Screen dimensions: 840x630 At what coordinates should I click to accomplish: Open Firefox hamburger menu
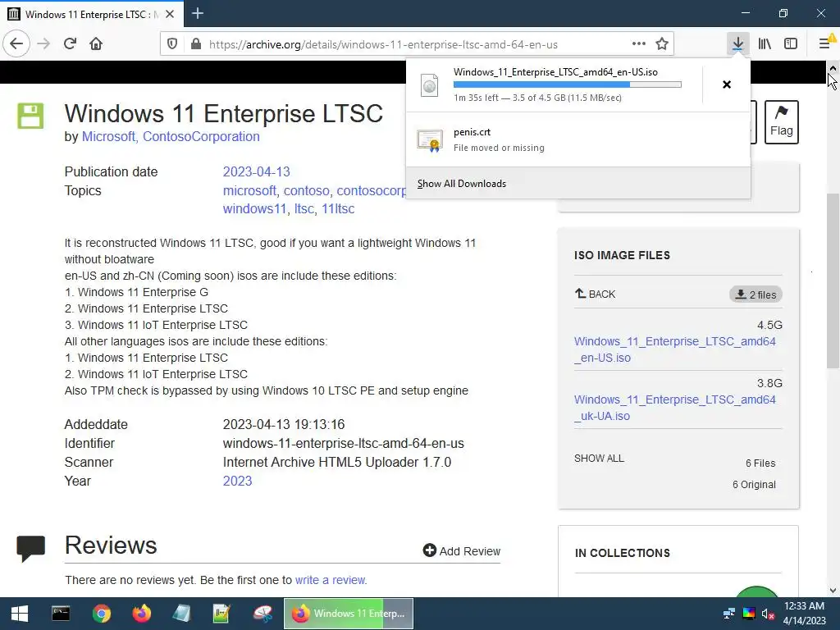[x=825, y=44]
